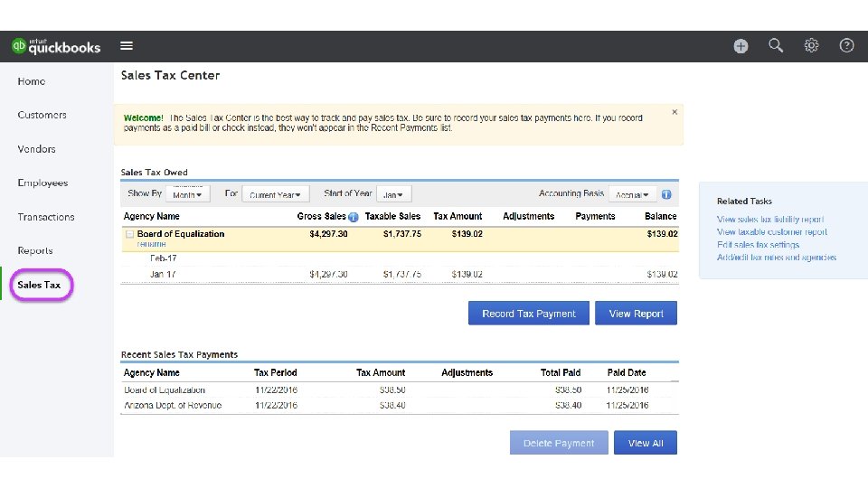Open the Accounting Basis Accrual dropdown
The height and width of the screenshot is (488, 868).
632,194
